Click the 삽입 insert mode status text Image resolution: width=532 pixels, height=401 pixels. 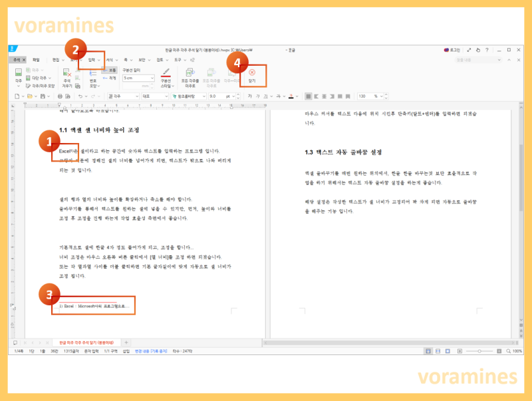coord(126,351)
